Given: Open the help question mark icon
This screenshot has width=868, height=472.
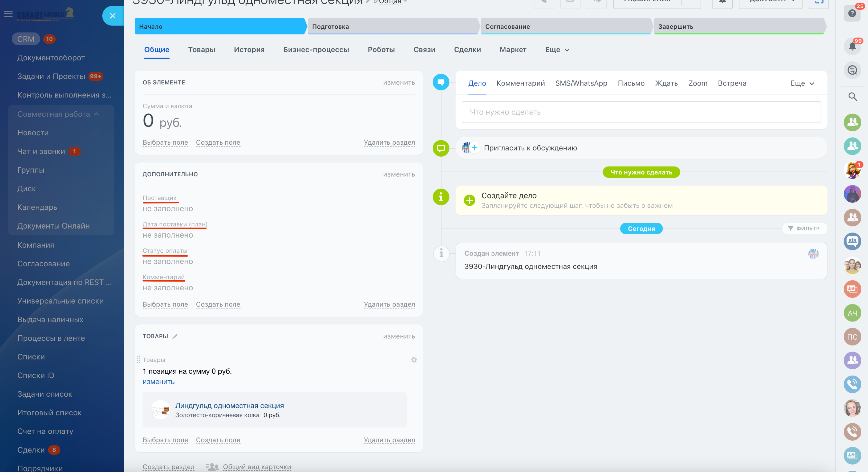Looking at the screenshot, I should tap(852, 14).
